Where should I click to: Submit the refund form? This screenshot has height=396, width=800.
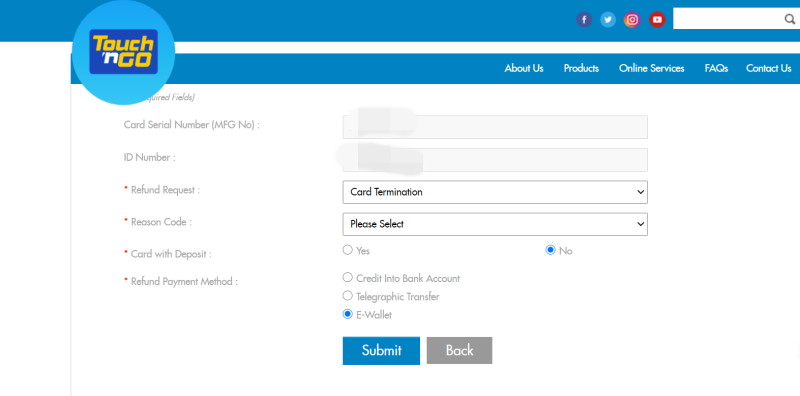381,351
